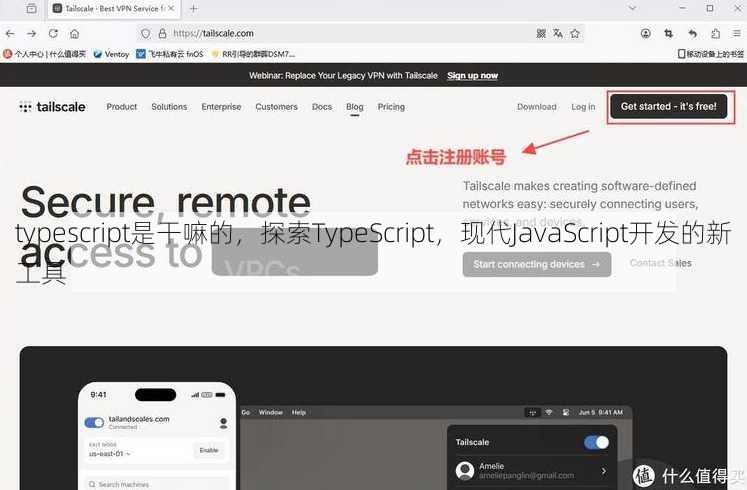Open the extensions puzzle icon
This screenshot has width=747, height=490.
(x=716, y=33)
